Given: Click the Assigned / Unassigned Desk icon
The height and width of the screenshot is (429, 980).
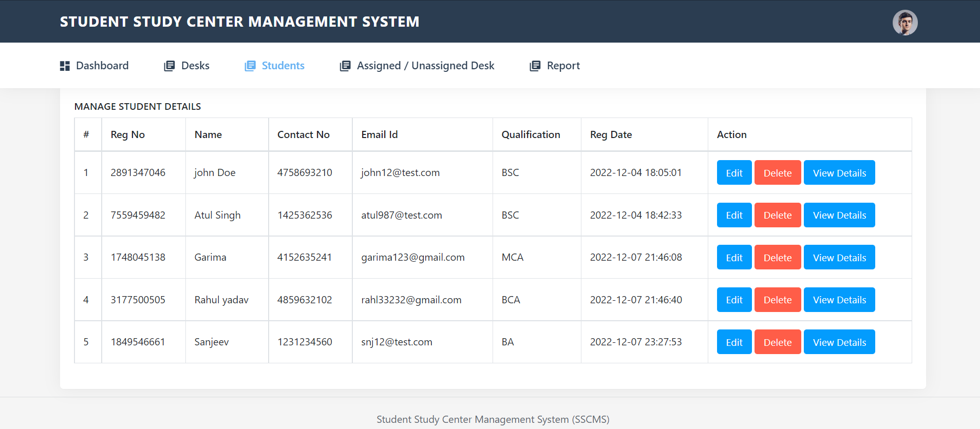Looking at the screenshot, I should pyautogui.click(x=345, y=66).
